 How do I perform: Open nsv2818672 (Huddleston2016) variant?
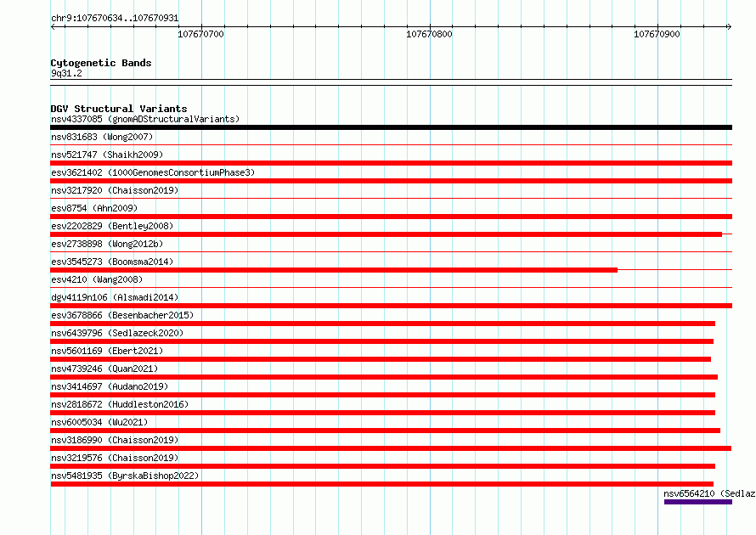120,404
